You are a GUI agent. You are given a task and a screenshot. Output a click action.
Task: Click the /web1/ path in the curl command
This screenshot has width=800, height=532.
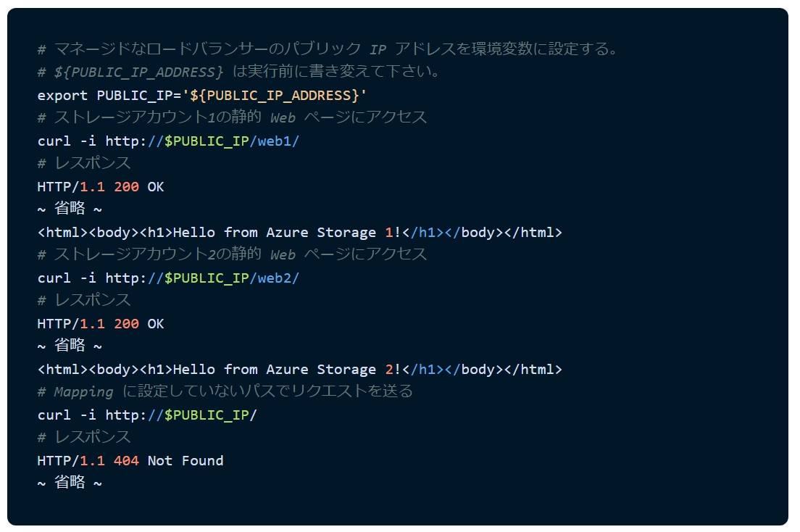[274, 141]
